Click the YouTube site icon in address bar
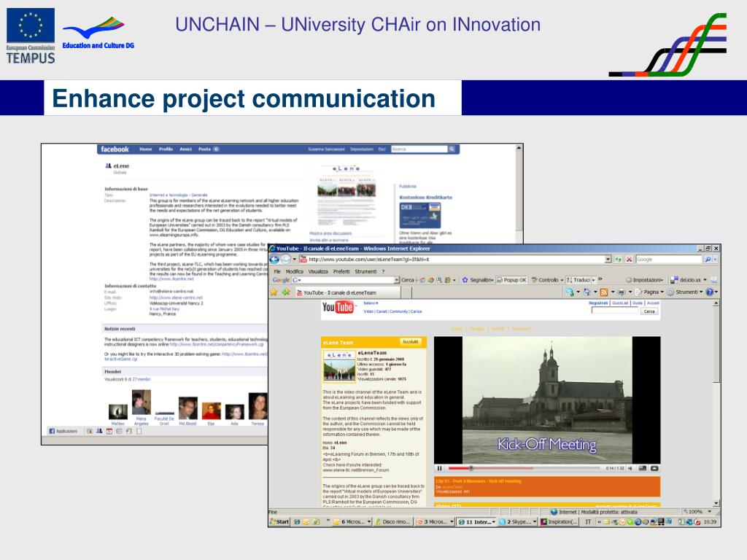This screenshot has width=747, height=560. click(x=303, y=260)
